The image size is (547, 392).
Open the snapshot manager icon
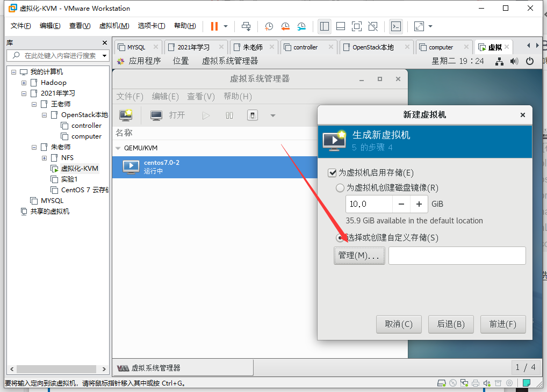coord(301,26)
